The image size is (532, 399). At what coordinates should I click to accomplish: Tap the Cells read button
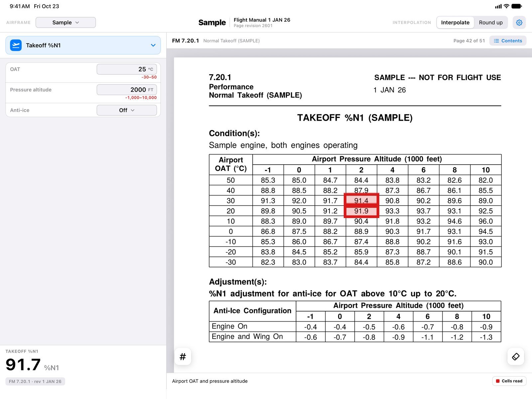tap(509, 381)
